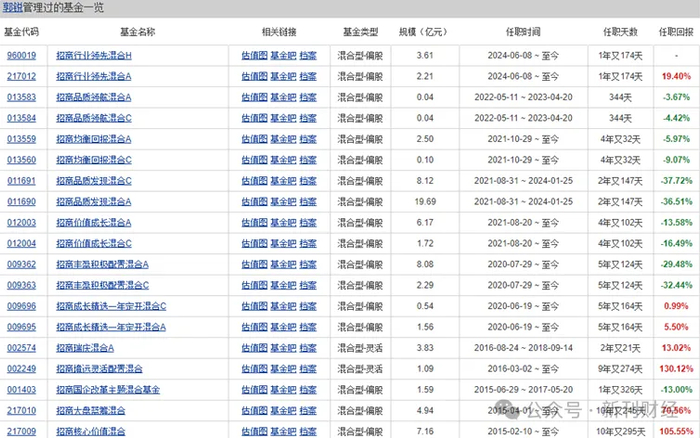Viewport: 700px width, 438px height.
Task: Open 招商行业领先混合H fund name link
Action: pyautogui.click(x=94, y=55)
